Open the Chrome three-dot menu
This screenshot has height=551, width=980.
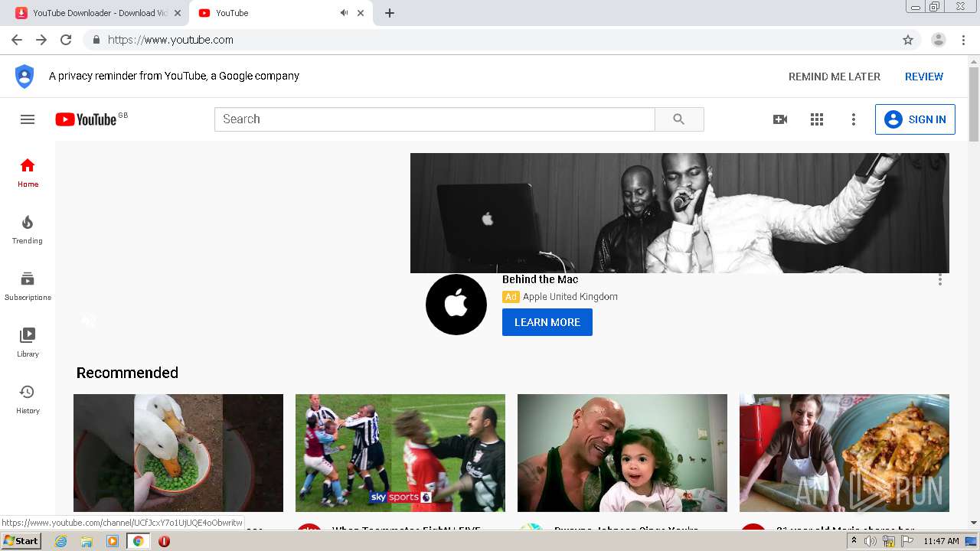[x=963, y=40]
